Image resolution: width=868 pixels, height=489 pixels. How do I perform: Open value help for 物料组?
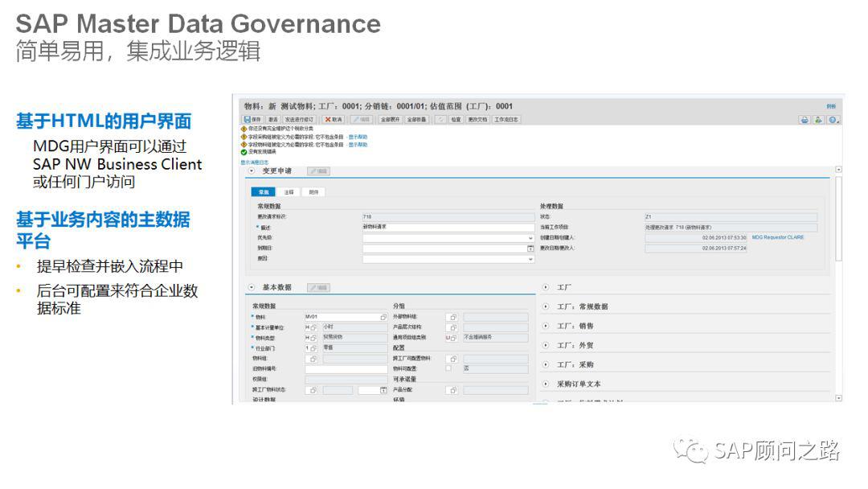click(x=312, y=359)
